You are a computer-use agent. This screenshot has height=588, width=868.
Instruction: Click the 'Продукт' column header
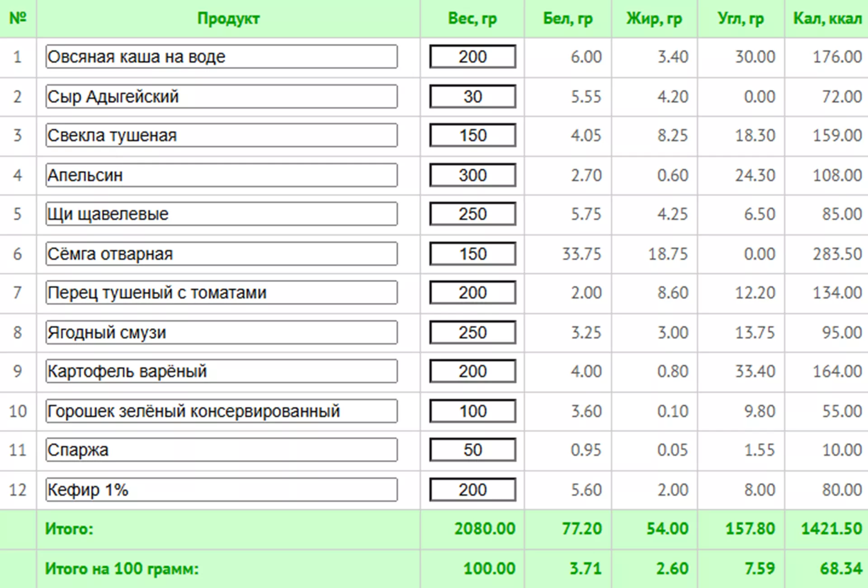click(228, 19)
